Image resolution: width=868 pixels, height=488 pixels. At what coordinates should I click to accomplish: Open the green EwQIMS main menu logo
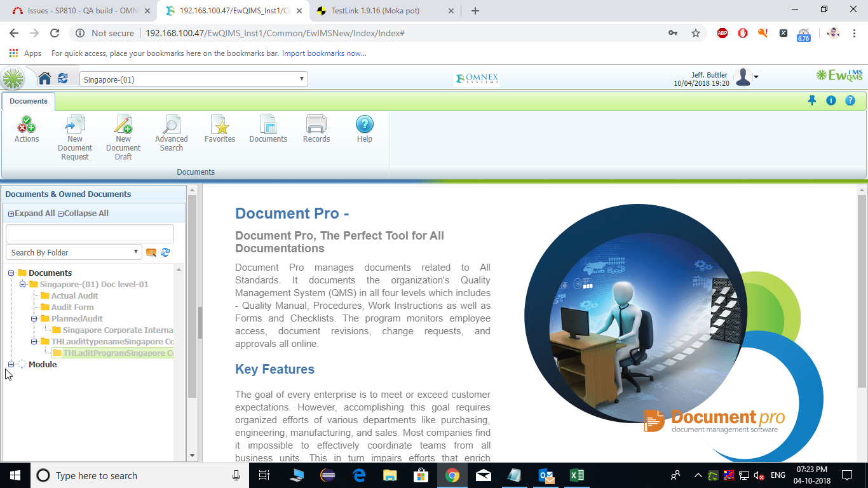coord(13,79)
